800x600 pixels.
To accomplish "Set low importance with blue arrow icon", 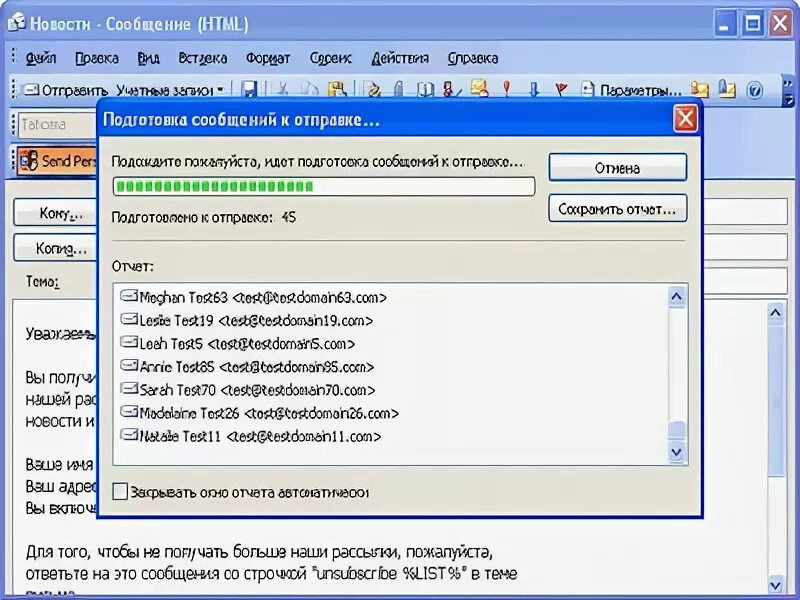I will (x=534, y=90).
